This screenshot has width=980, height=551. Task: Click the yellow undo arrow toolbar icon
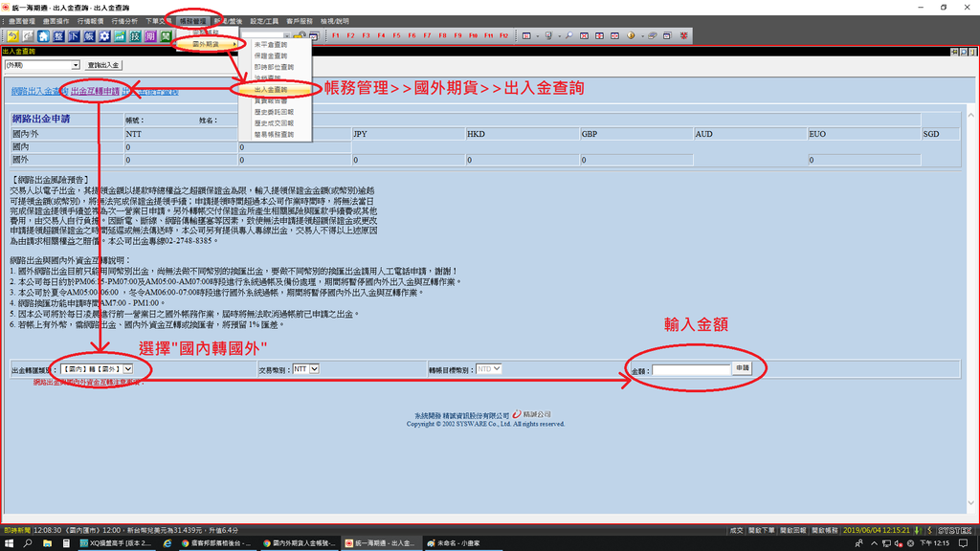pyautogui.click(x=12, y=36)
